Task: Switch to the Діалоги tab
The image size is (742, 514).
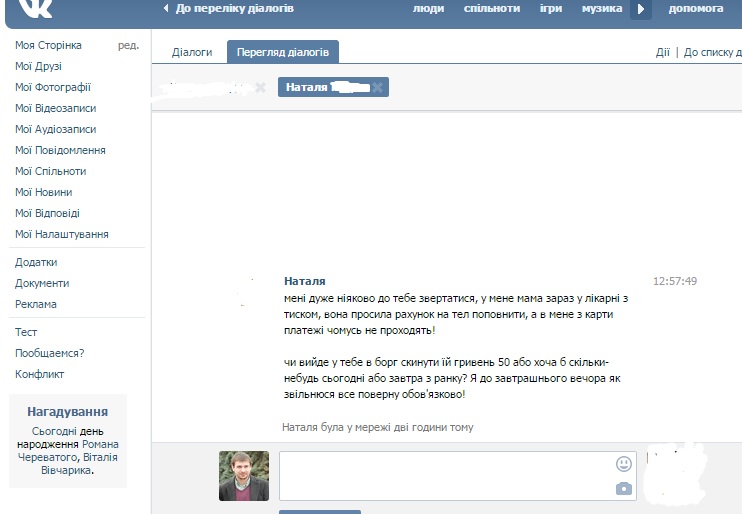Action: click(x=192, y=52)
